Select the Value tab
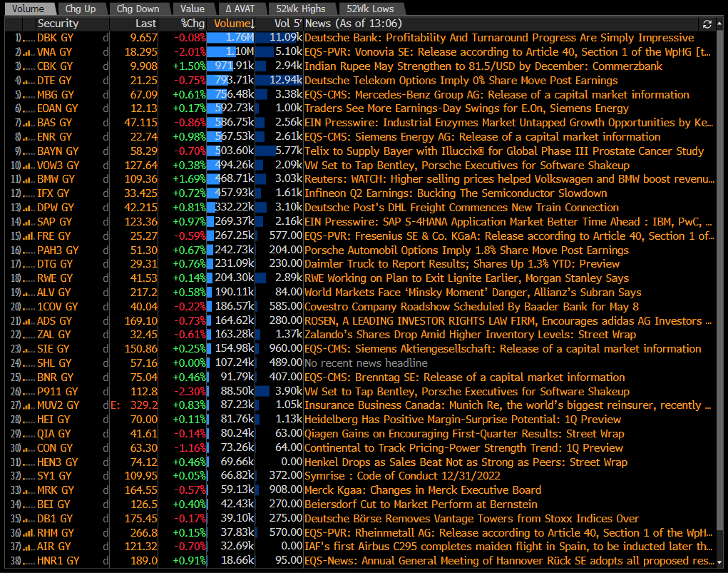728x573 pixels. (193, 9)
